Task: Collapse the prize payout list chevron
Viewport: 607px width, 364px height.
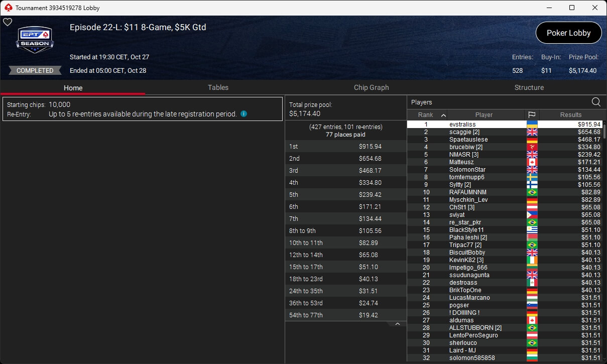Action: (397, 324)
